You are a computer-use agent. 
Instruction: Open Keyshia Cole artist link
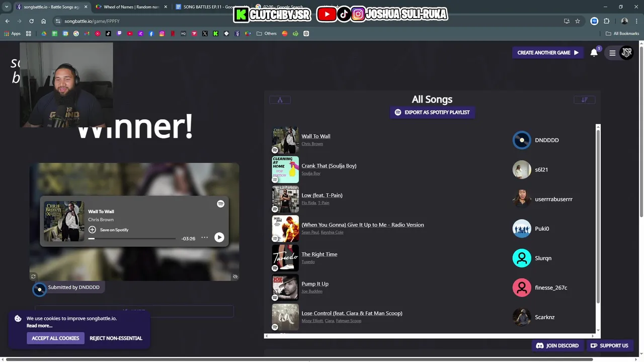332,232
